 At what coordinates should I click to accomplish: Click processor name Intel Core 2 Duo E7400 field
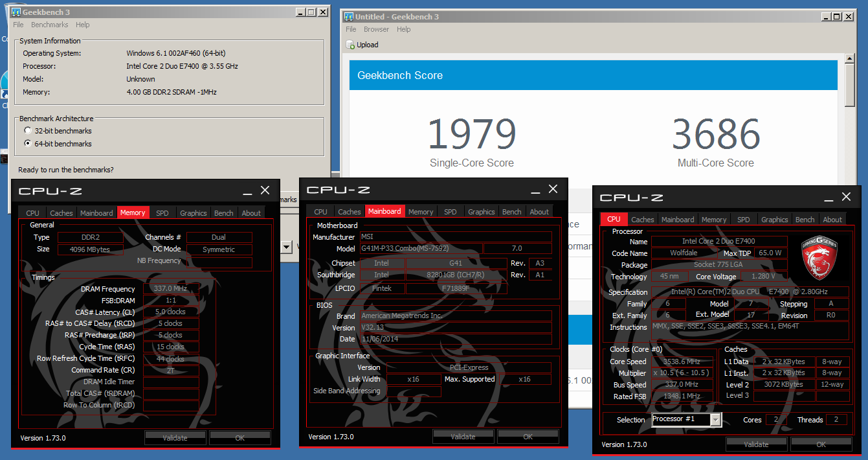click(718, 241)
